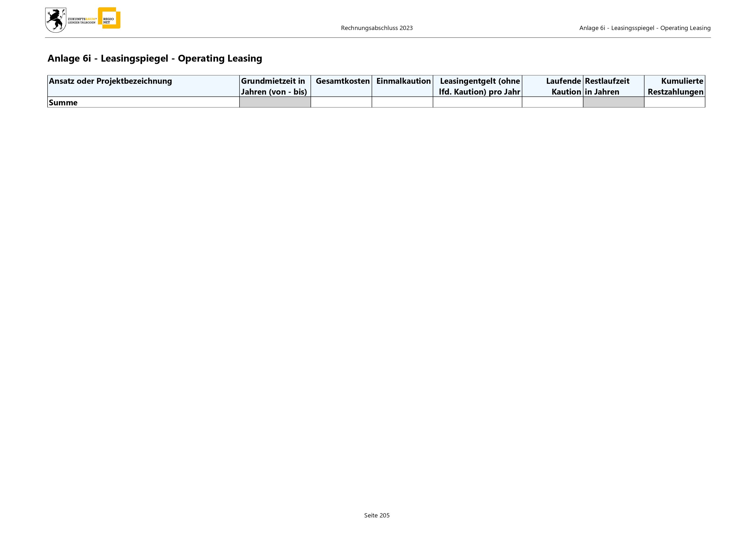
Task: Click the gray Summe cell under Restlaufzeit
Action: click(x=613, y=102)
